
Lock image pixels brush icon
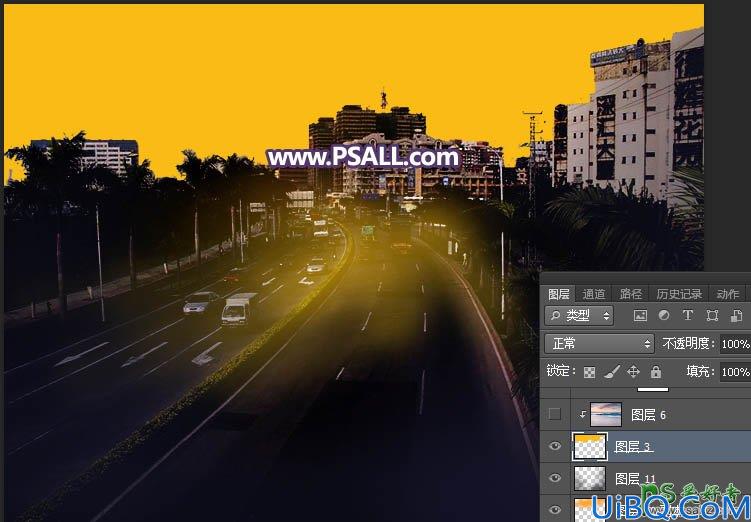(x=611, y=372)
